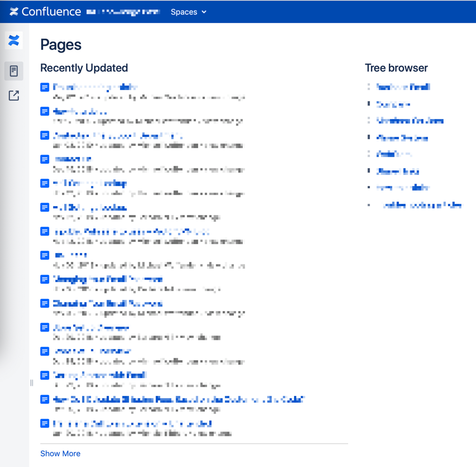
Task: Click Show More under Recently Updated
Action: 60,454
